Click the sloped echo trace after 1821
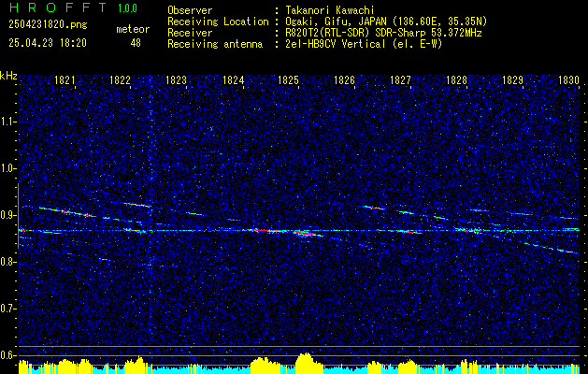The image size is (588, 374). click(67, 212)
